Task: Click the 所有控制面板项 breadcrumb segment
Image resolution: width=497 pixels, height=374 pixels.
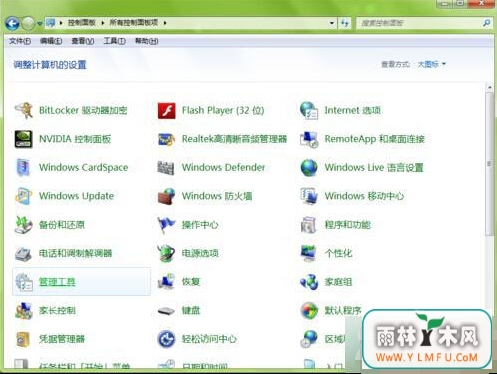Action: [134, 23]
